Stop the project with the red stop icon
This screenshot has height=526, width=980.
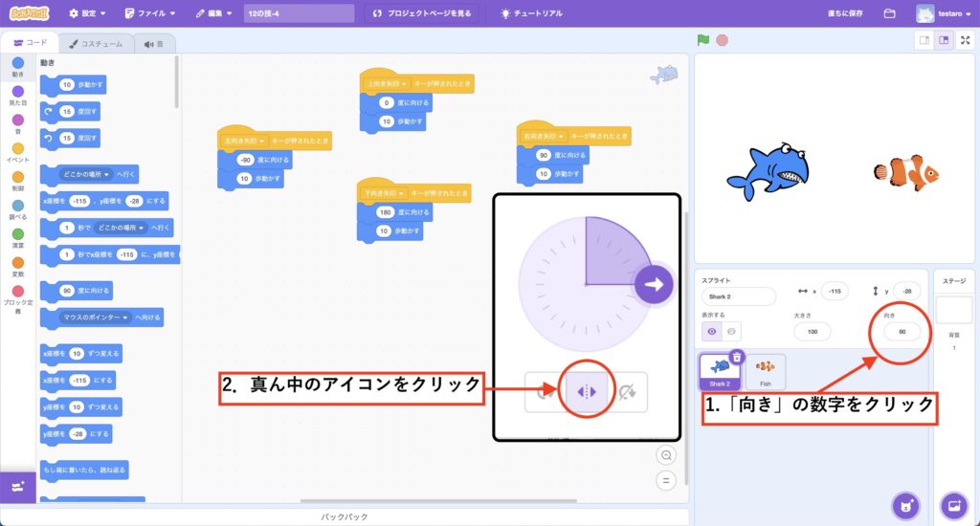(722, 40)
